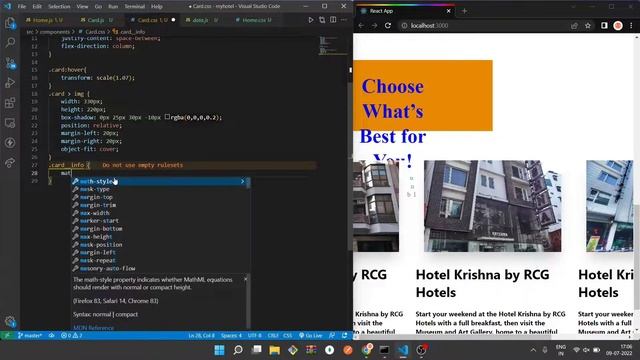Open the editor More Actions ellipsis
The width and height of the screenshot is (640, 360).
tap(344, 20)
